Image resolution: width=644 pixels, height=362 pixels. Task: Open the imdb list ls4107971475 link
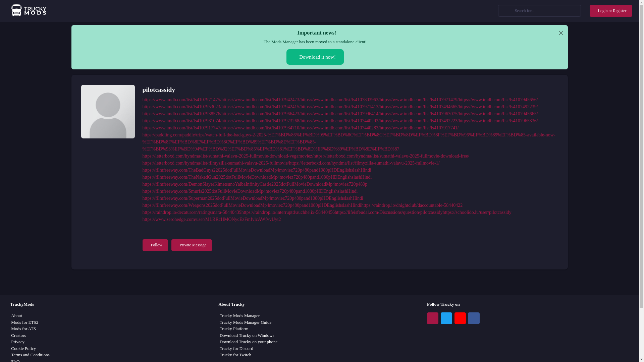coord(181,100)
